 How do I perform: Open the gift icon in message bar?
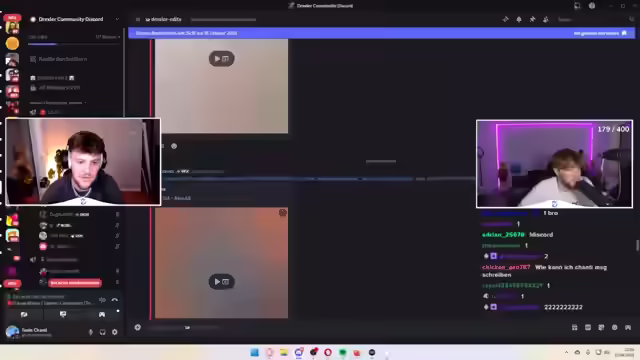pos(574,327)
